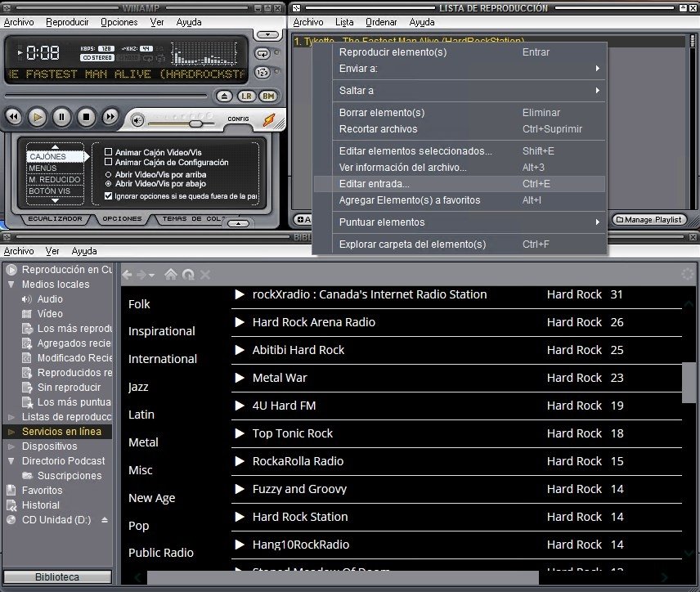This screenshot has height=592, width=700.
Task: Open the Saltar a submenu
Action: [460, 91]
